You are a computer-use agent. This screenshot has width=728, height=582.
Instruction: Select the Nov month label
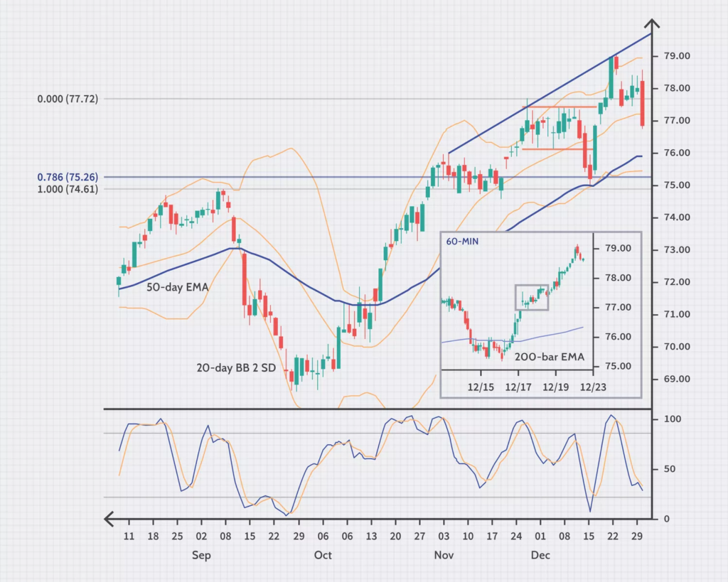pyautogui.click(x=443, y=555)
